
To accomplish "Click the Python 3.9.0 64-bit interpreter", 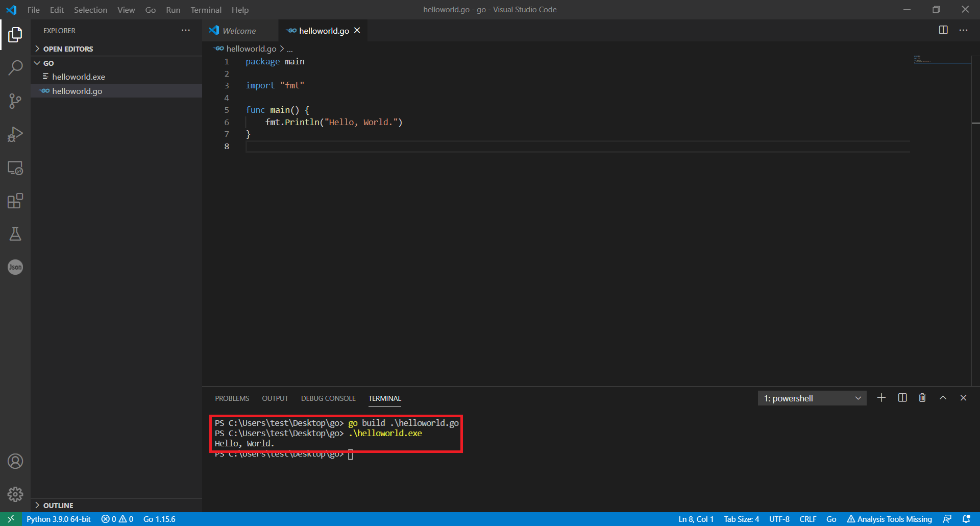I will pos(59,519).
